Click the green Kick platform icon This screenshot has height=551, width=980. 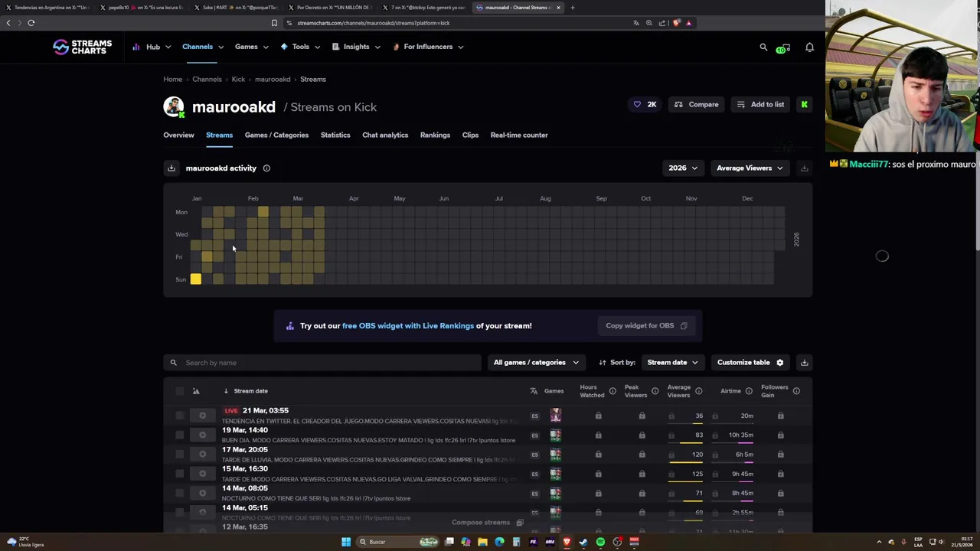(x=804, y=104)
